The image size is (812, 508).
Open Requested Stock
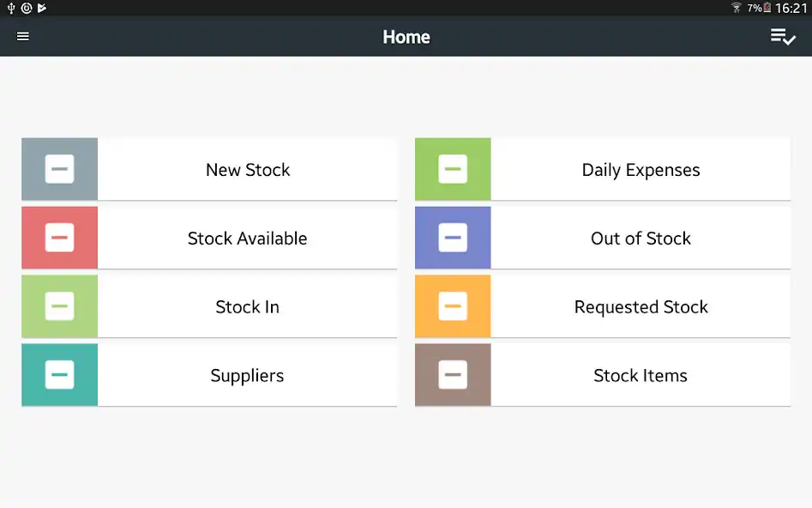click(641, 307)
